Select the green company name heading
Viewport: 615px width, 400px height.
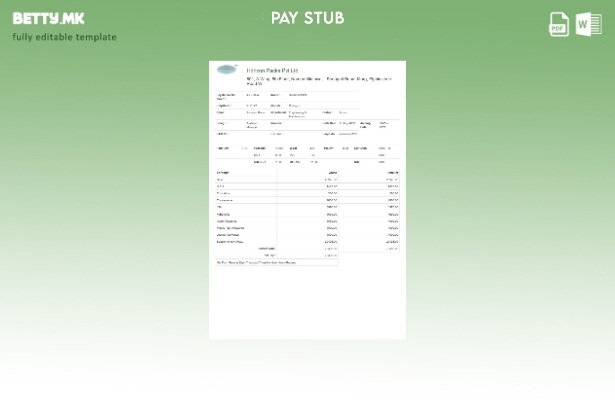pos(272,70)
